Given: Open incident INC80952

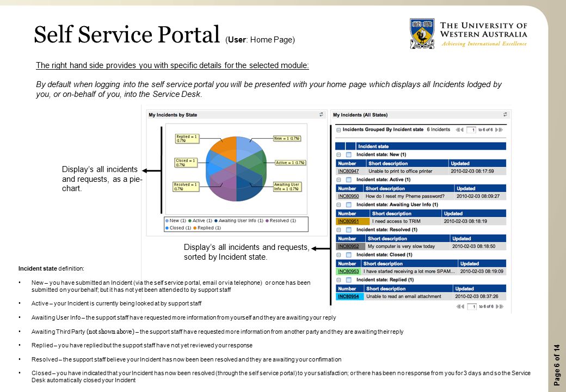Looking at the screenshot, I should (348, 246).
